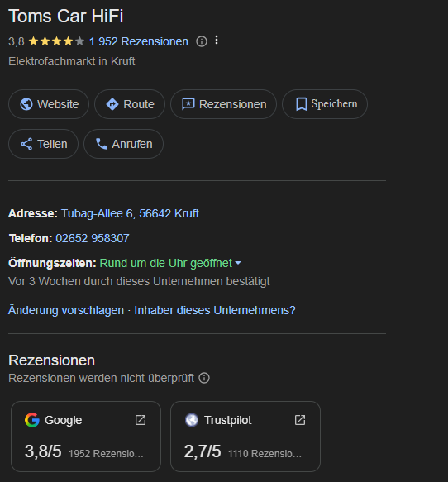
Task: Click the Google logo in review card
Action: coord(32,420)
